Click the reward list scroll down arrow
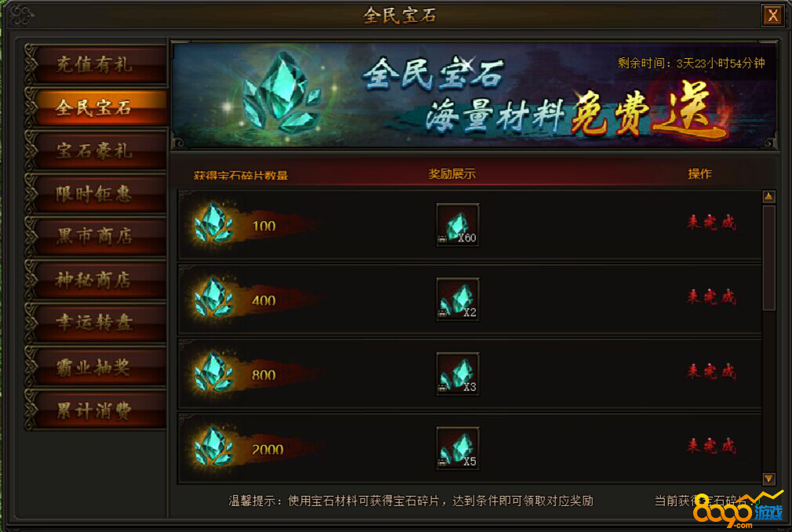This screenshot has height=532, width=792. pyautogui.click(x=768, y=478)
